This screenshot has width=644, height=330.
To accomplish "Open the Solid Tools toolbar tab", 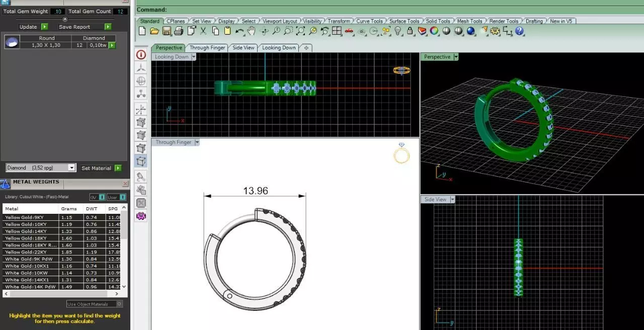I will 438,21.
